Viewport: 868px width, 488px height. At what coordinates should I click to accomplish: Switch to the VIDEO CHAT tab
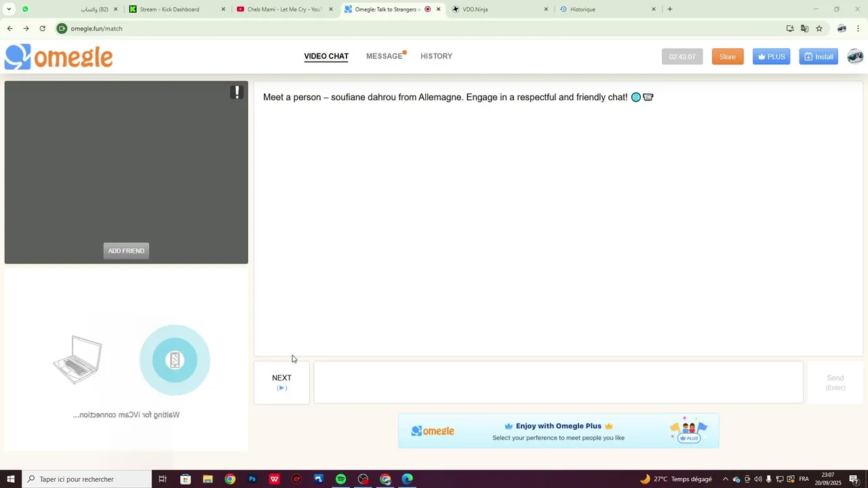[326, 57]
